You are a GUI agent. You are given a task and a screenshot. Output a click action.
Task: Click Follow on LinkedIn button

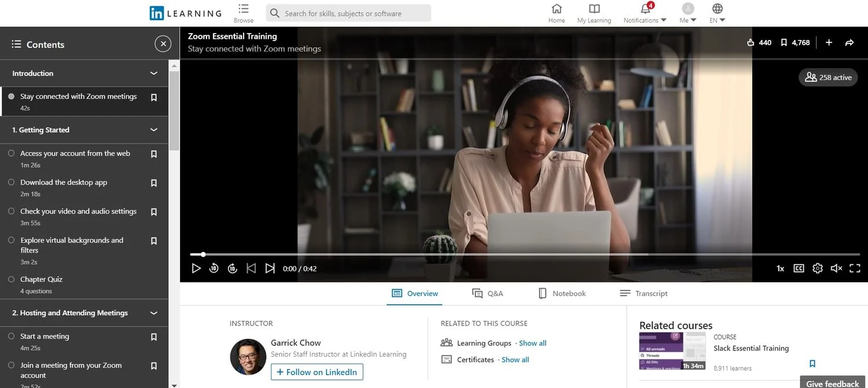coord(317,372)
